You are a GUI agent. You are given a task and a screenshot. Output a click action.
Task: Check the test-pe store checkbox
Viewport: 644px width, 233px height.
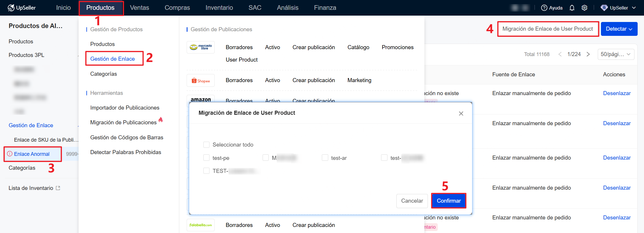pyautogui.click(x=206, y=158)
